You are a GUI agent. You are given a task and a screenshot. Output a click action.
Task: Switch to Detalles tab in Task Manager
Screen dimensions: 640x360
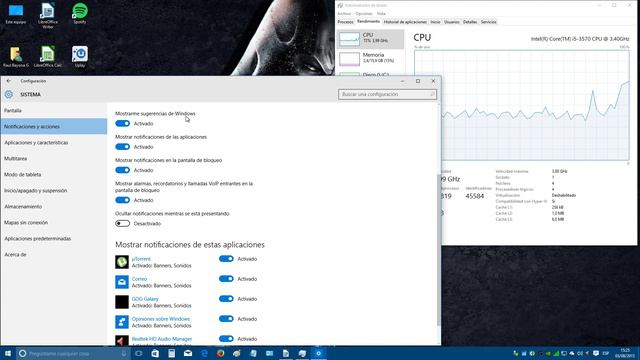(x=470, y=22)
